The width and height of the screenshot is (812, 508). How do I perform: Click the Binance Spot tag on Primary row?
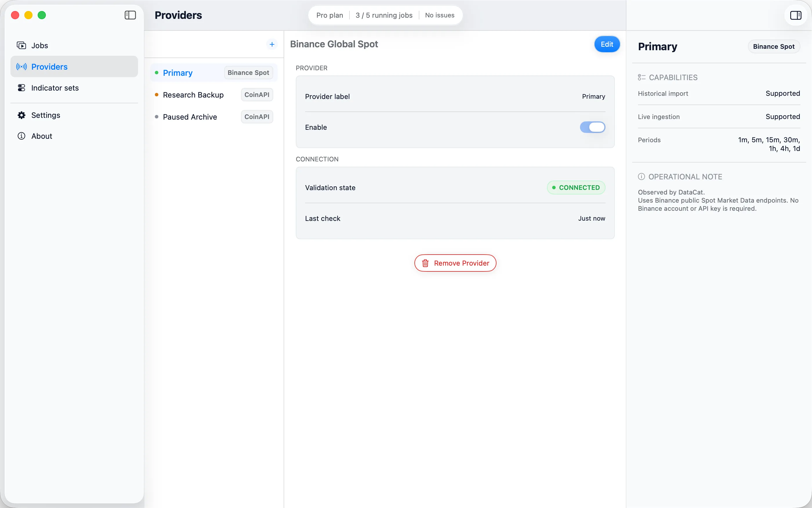click(x=248, y=73)
